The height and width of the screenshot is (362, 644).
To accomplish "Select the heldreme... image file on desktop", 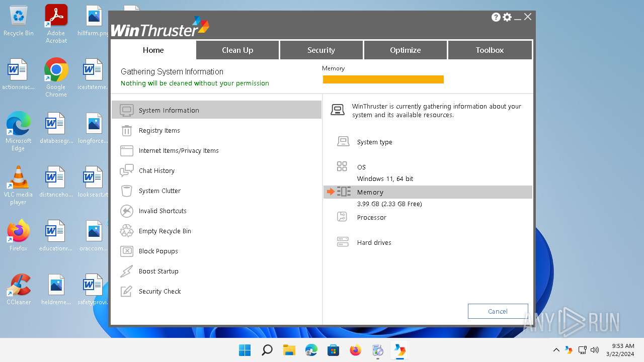I will [56, 289].
